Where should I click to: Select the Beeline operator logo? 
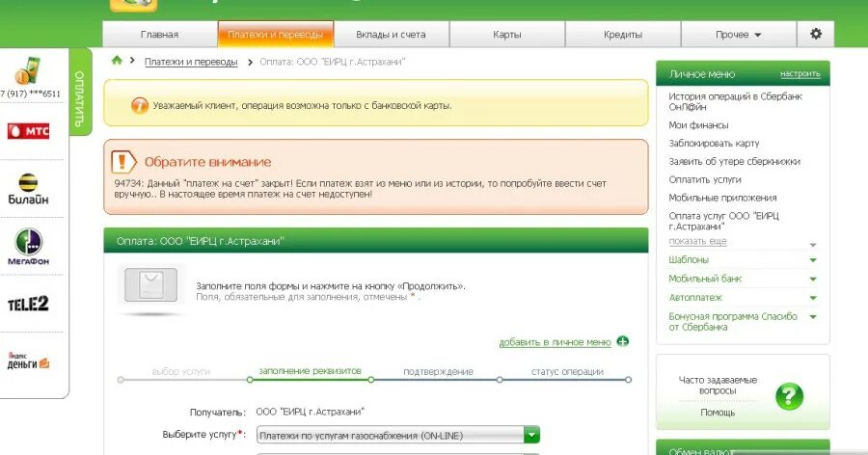pos(28,189)
